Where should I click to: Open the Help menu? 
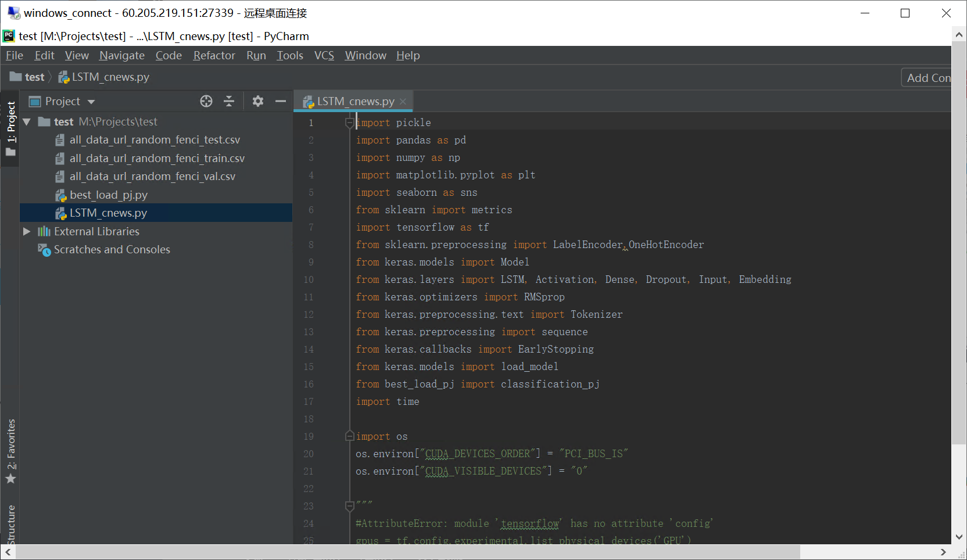[x=408, y=55]
